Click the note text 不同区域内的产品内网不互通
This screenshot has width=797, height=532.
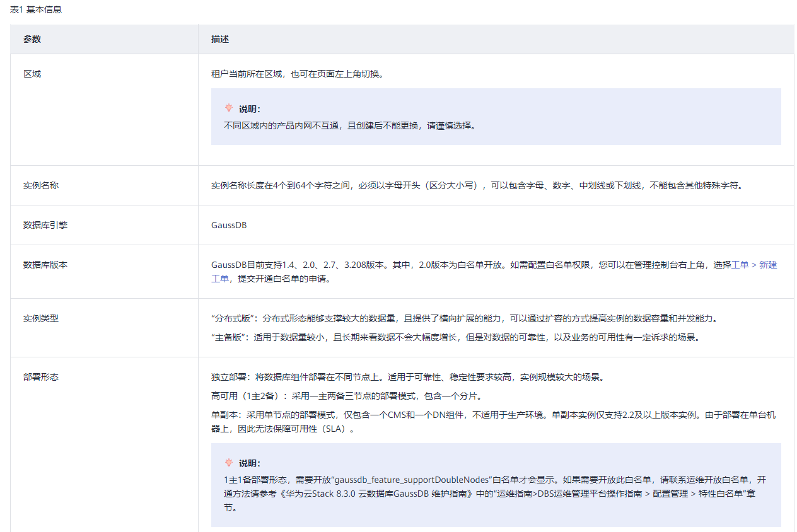(x=350, y=125)
